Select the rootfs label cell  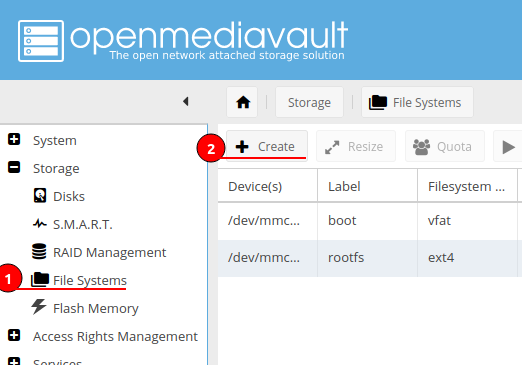[x=367, y=258]
